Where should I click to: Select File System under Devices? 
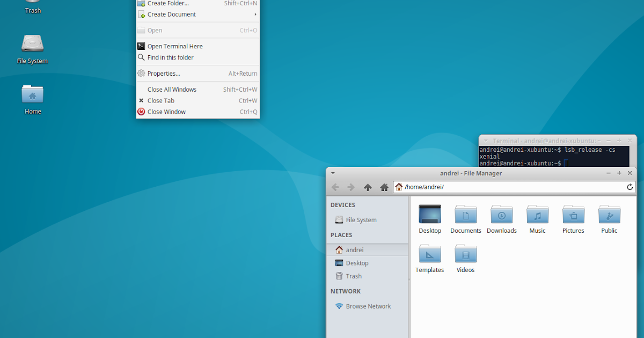pos(357,220)
